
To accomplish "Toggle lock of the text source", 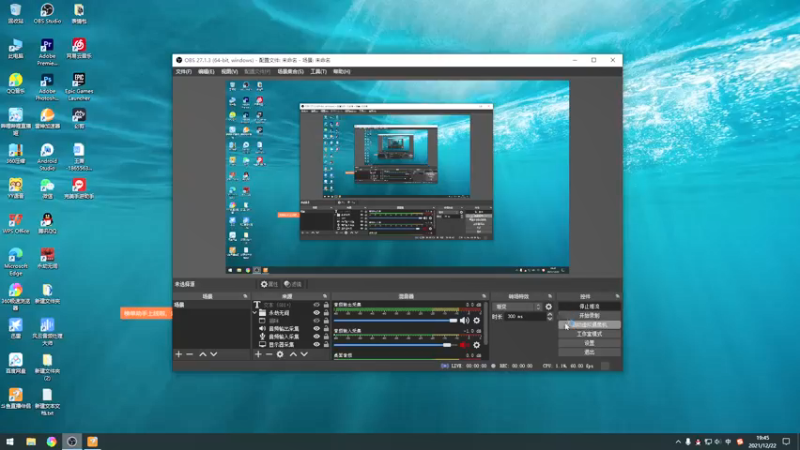I will tap(326, 305).
